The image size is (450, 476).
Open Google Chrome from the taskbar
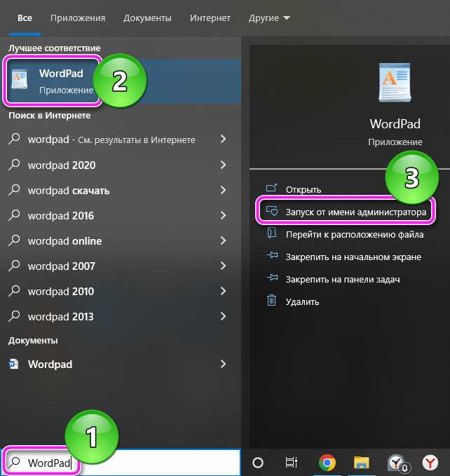point(327,463)
